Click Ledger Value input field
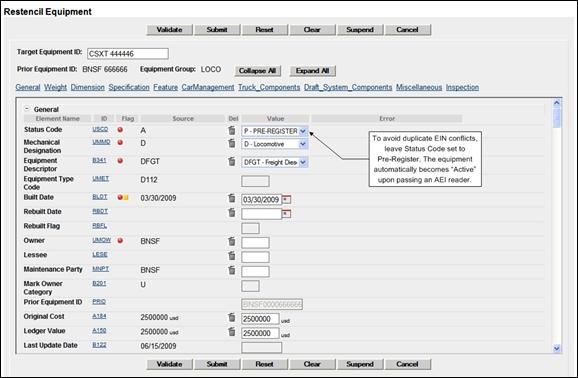The width and height of the screenshot is (578, 378). tap(260, 333)
